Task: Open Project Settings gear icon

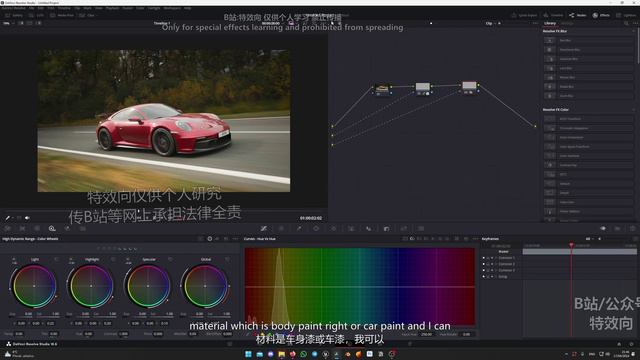Action: [x=631, y=344]
